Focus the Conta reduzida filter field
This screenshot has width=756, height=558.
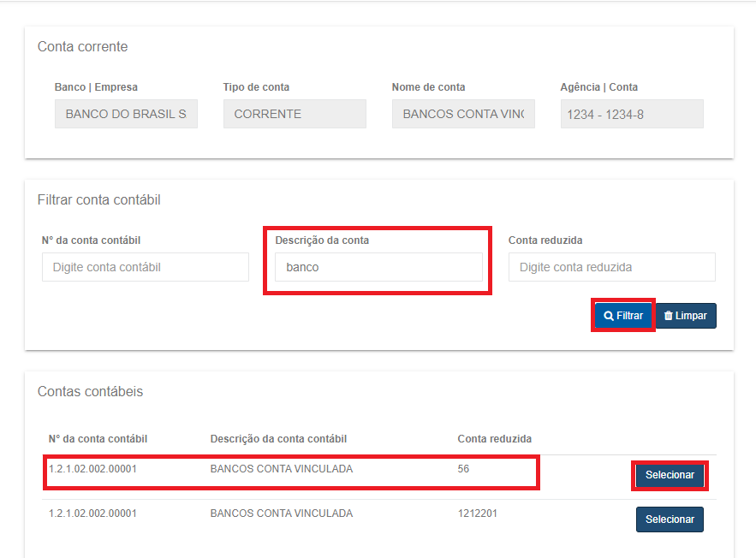coord(612,267)
